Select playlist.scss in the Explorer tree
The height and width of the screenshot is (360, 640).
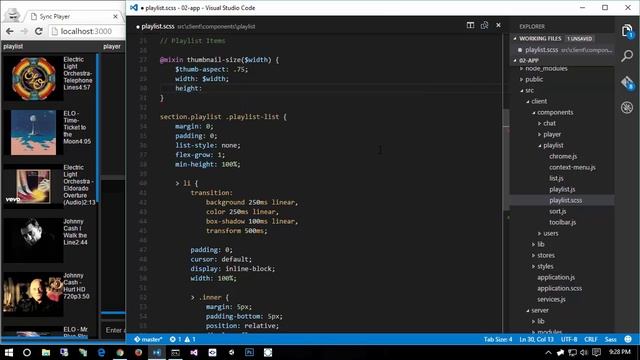click(565, 200)
